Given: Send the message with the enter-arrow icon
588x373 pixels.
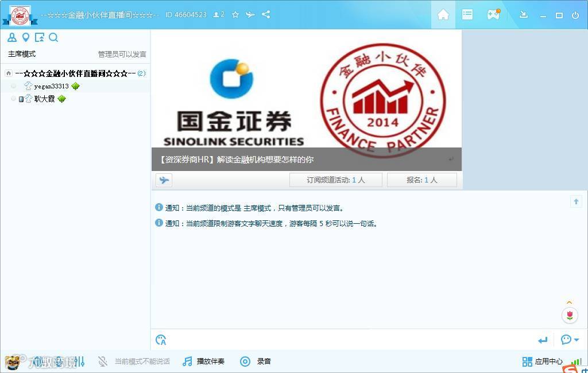Looking at the screenshot, I should coord(542,340).
